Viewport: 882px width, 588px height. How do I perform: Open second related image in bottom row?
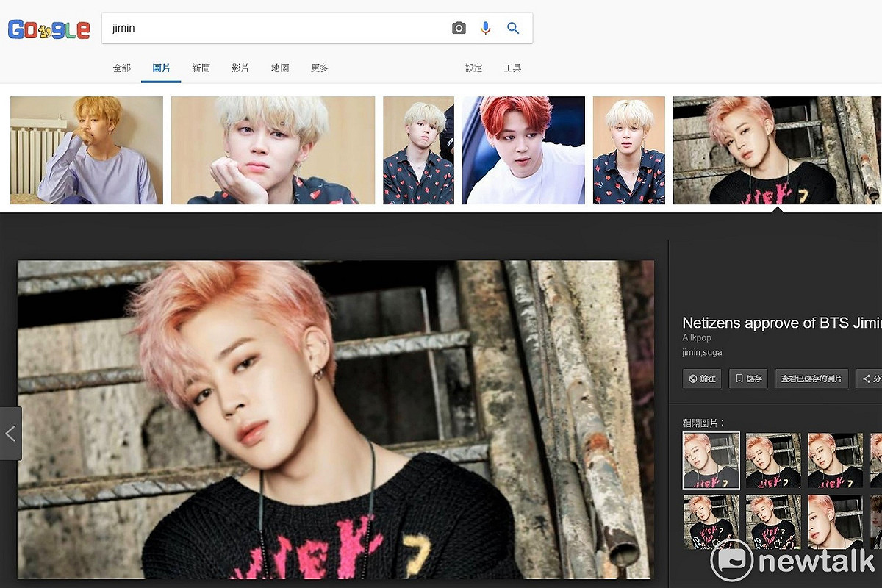[x=773, y=521]
